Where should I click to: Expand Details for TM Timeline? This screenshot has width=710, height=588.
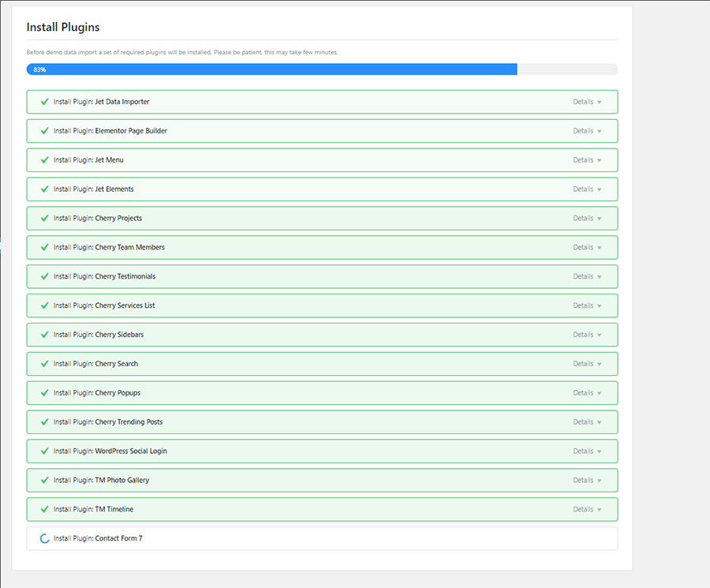click(x=587, y=509)
